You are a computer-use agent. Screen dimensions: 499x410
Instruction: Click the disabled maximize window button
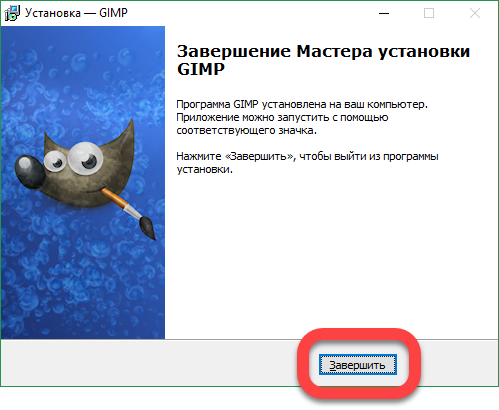click(429, 13)
